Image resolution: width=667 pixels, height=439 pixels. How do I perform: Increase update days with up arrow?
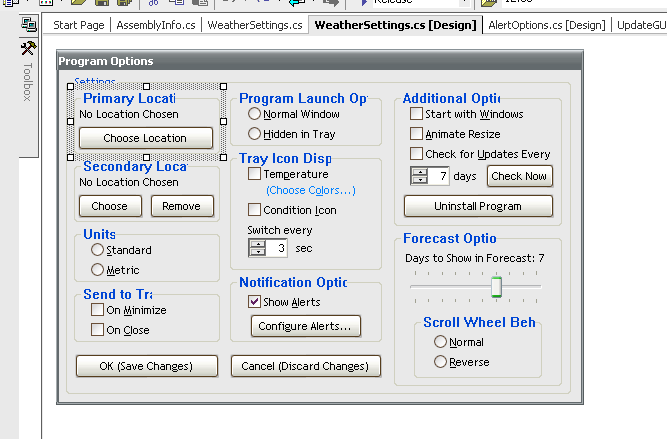point(420,172)
